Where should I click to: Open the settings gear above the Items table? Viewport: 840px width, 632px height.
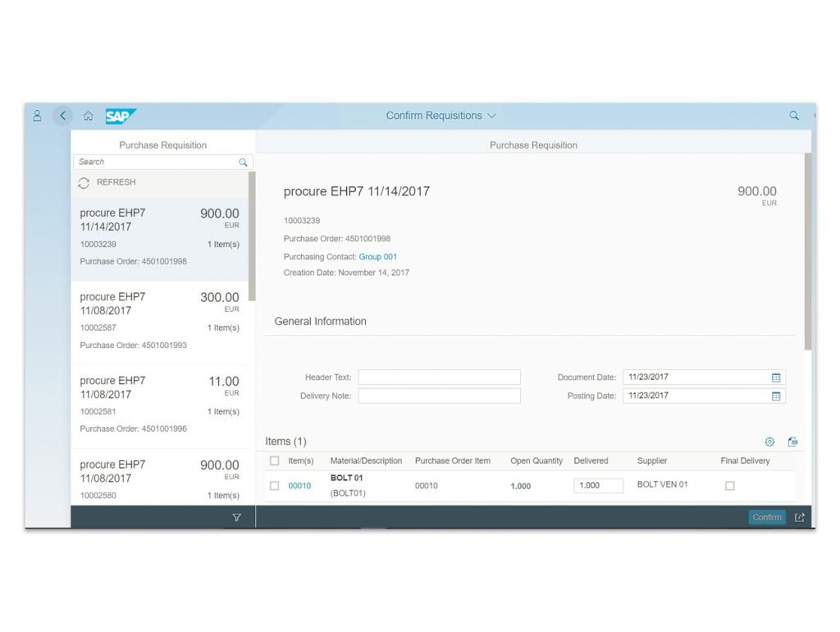point(769,442)
